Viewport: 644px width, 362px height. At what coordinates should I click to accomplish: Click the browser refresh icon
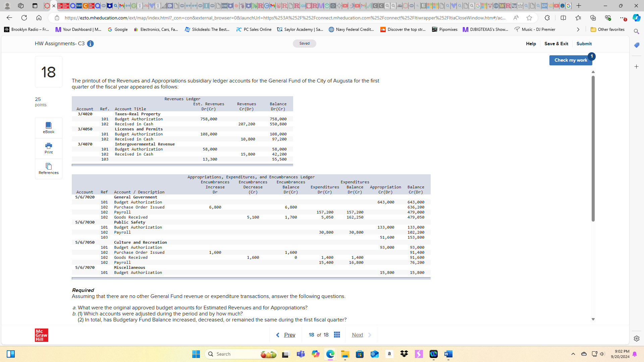[x=24, y=18]
